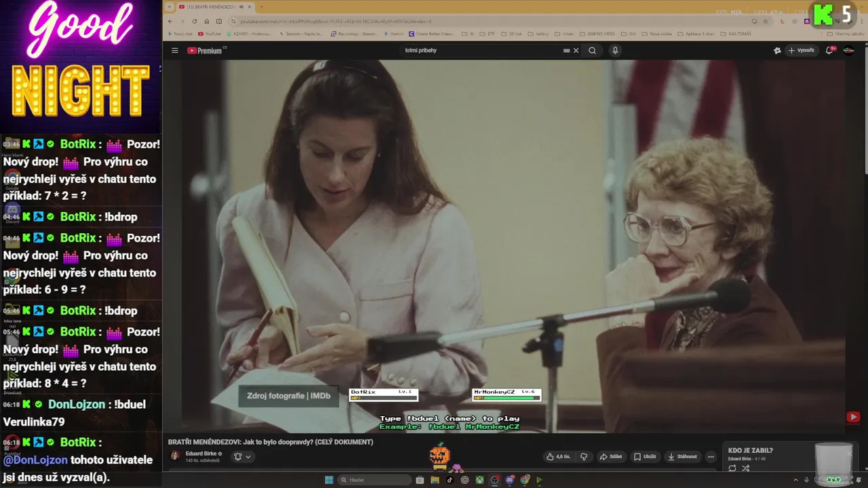Select the browser address bar URL
The width and height of the screenshot is (868, 488).
point(335,21)
